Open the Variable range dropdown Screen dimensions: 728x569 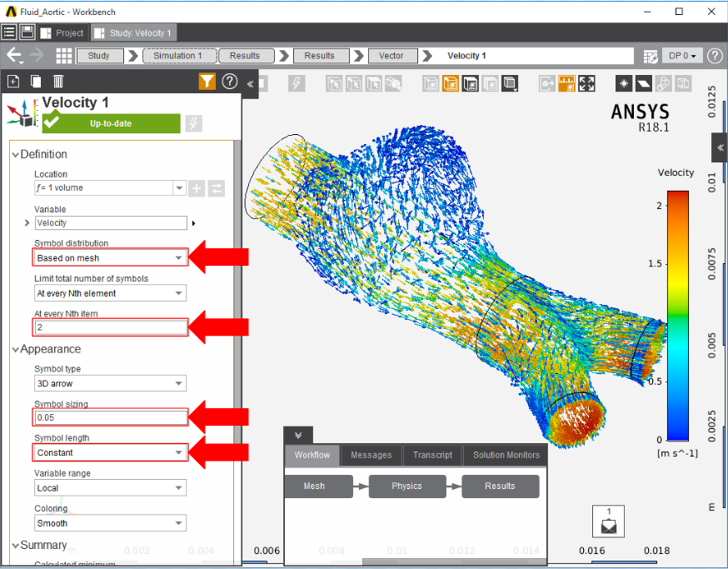110,487
